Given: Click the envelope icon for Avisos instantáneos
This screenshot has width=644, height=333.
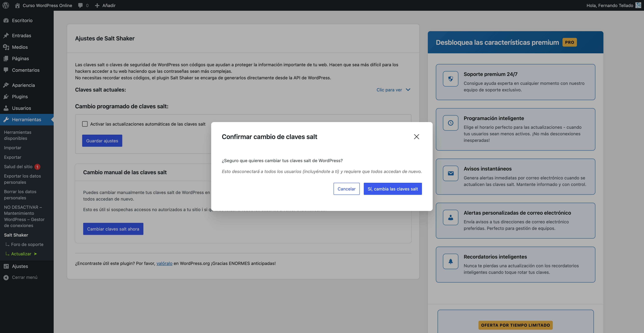Looking at the screenshot, I should pyautogui.click(x=450, y=173).
